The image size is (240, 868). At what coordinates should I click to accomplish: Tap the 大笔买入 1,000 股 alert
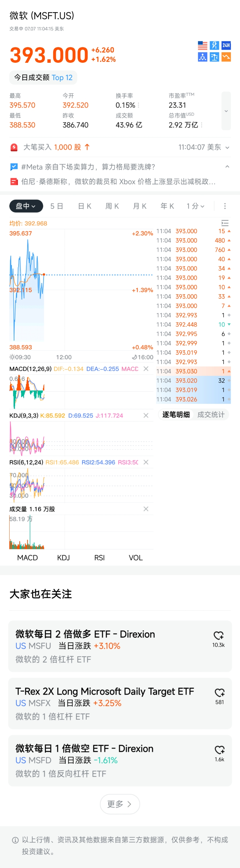(57, 147)
